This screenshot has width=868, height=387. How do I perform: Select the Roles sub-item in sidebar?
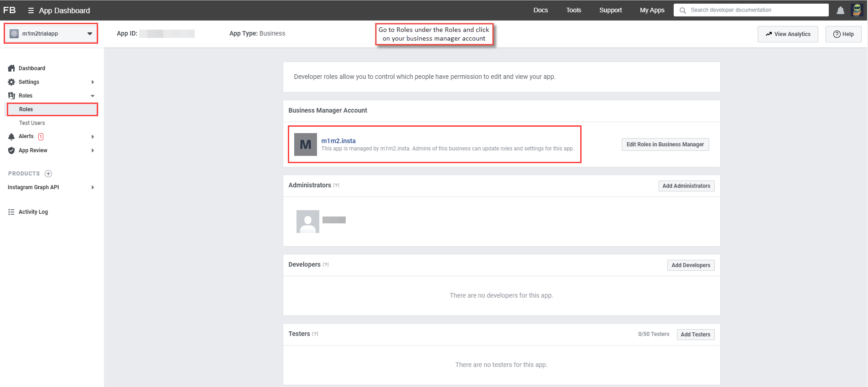point(52,109)
